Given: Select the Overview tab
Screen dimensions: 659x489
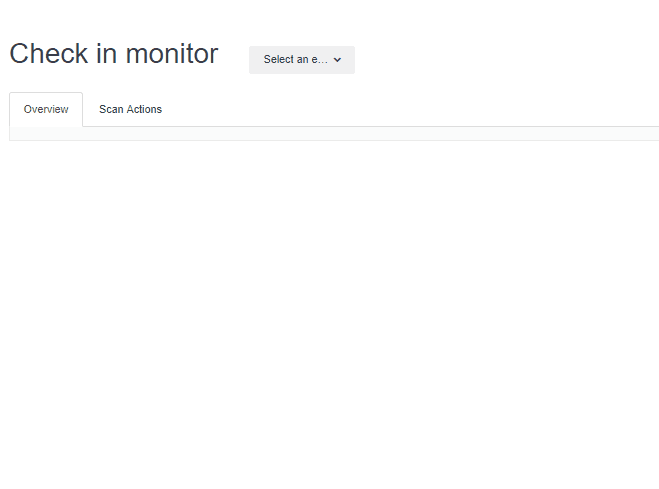Looking at the screenshot, I should tap(46, 109).
